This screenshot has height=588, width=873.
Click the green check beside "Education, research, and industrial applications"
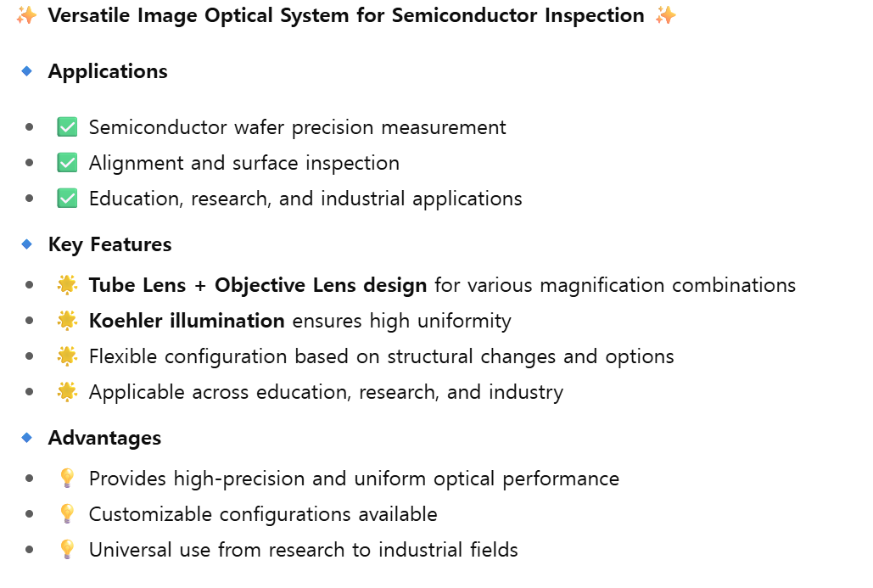pyautogui.click(x=67, y=199)
